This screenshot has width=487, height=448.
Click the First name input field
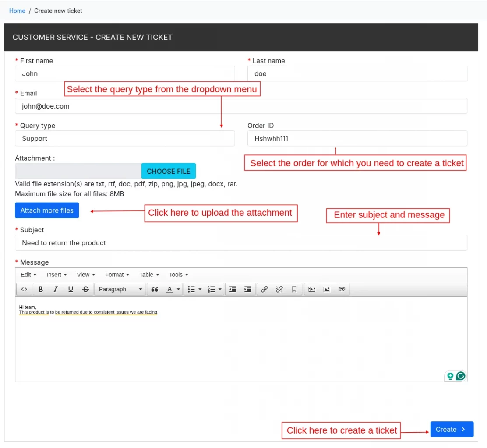(x=125, y=73)
